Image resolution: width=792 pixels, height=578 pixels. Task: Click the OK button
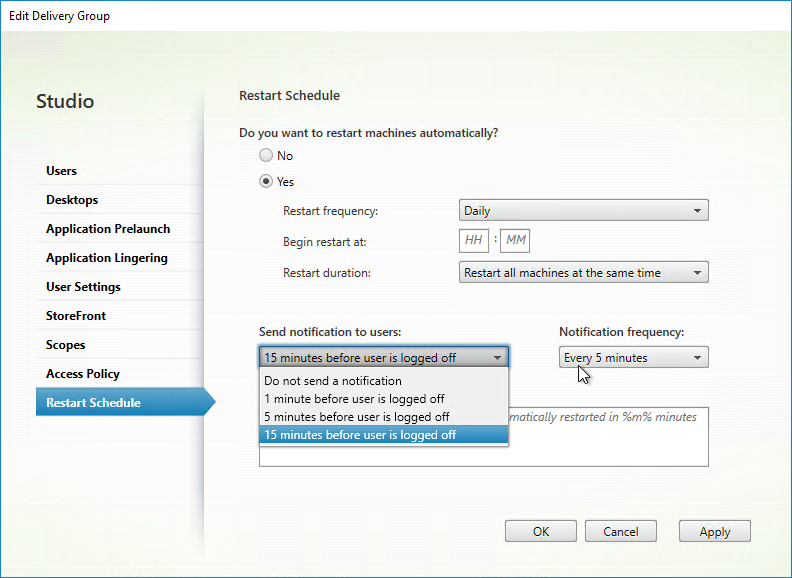point(540,531)
